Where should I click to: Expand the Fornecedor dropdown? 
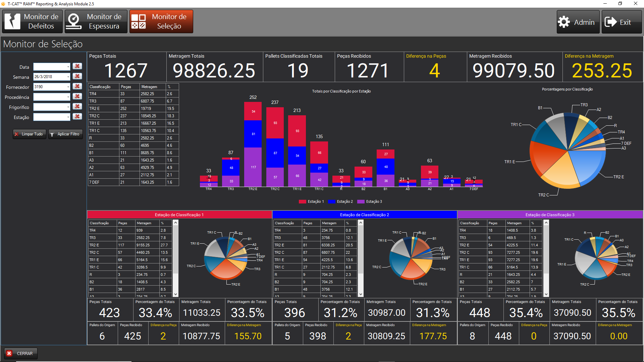(68, 87)
